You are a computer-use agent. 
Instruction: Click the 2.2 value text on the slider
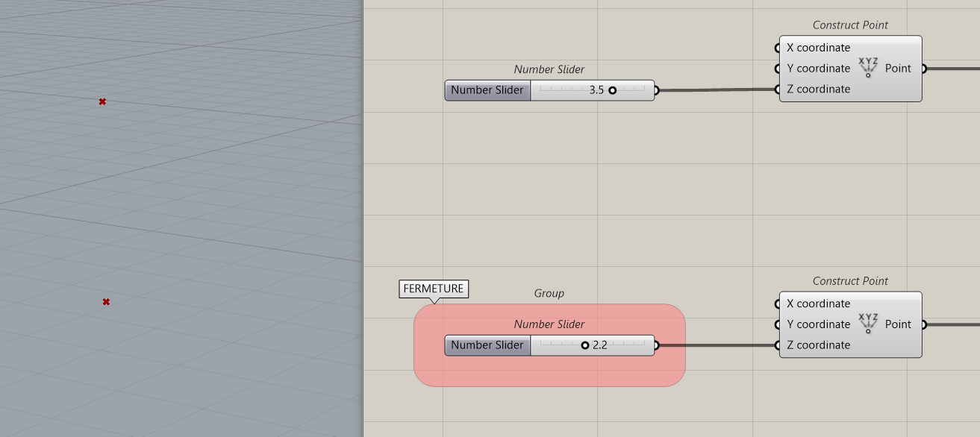pos(600,345)
